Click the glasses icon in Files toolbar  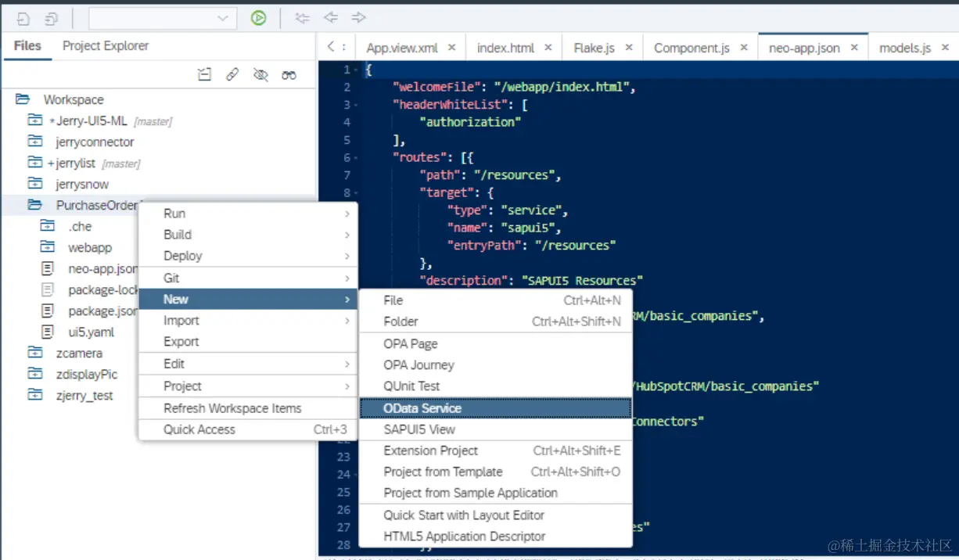[289, 74]
